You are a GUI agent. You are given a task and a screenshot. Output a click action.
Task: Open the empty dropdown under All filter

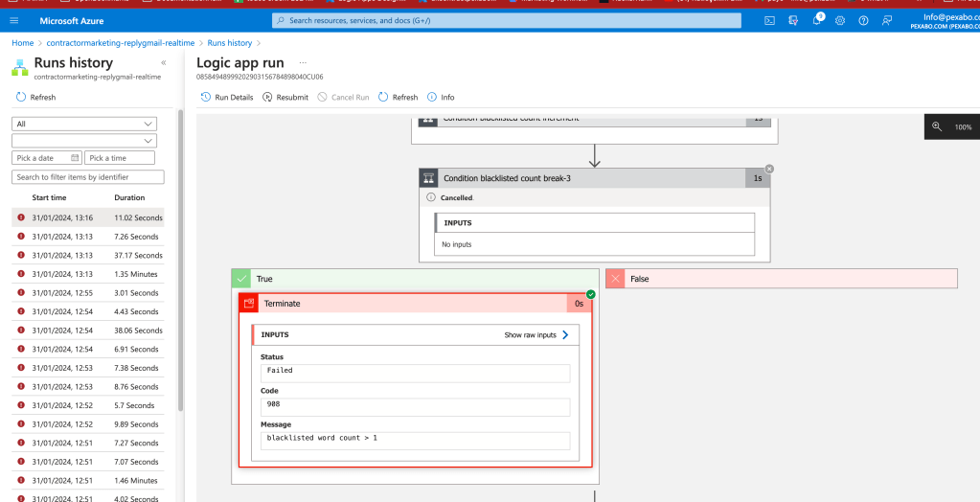(84, 141)
